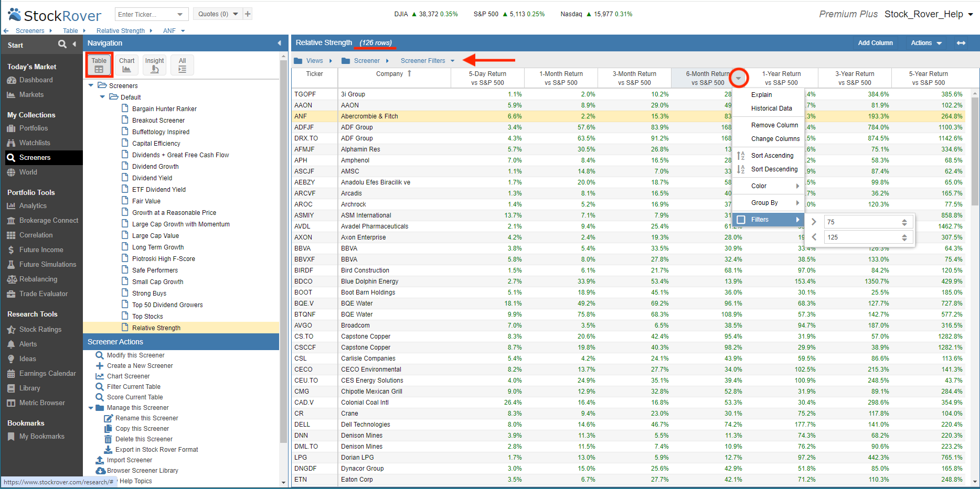Open Group By submenu
The height and width of the screenshot is (489, 980).
pyautogui.click(x=769, y=203)
